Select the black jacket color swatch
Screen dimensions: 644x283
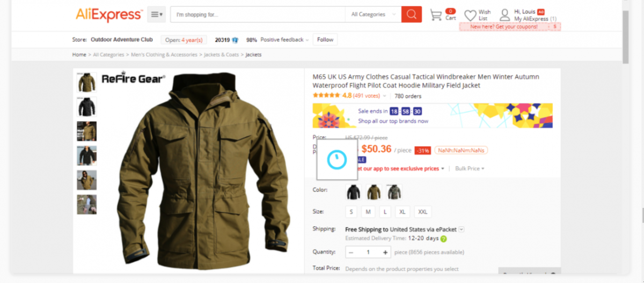[x=354, y=192]
